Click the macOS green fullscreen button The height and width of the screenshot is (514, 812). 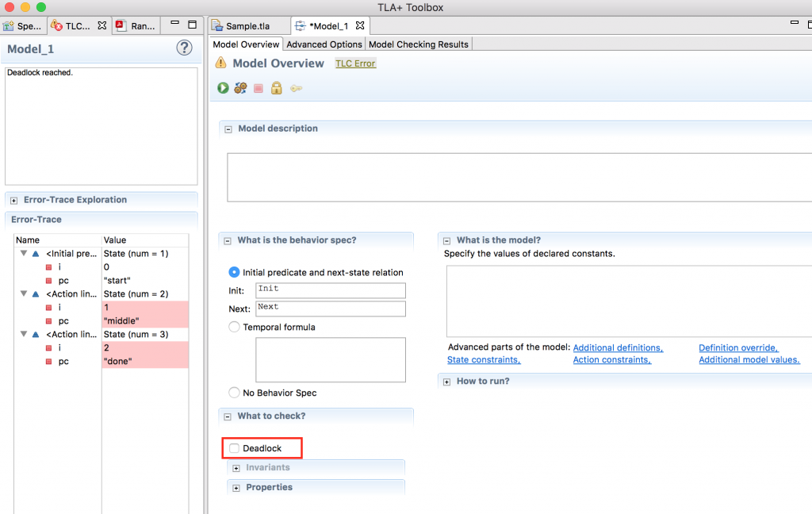click(41, 7)
